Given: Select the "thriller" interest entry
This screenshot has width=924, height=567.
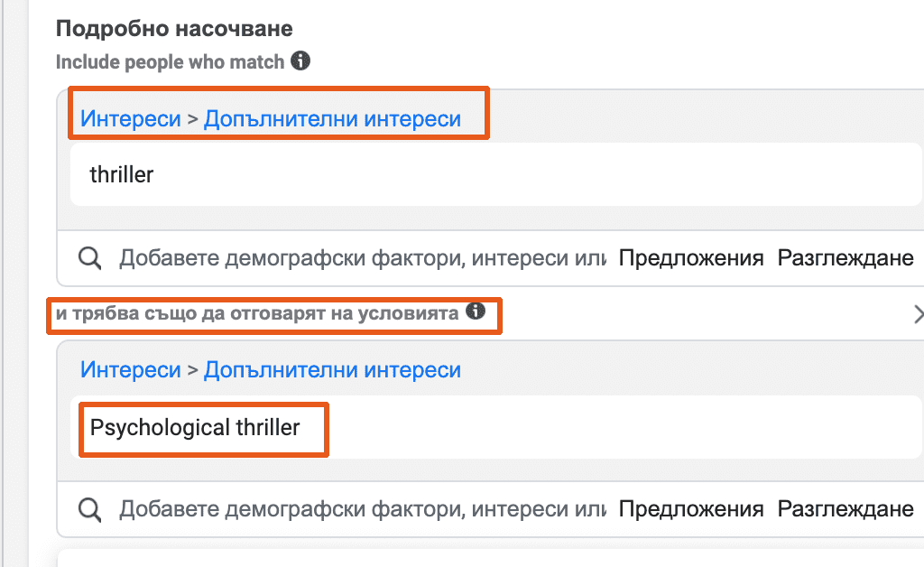Looking at the screenshot, I should [x=122, y=174].
